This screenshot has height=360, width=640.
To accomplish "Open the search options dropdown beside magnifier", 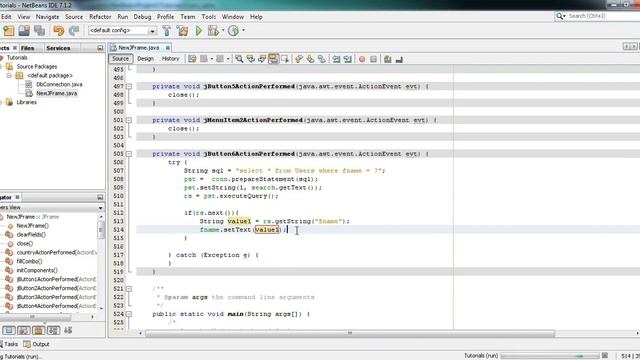I will point(564,16).
